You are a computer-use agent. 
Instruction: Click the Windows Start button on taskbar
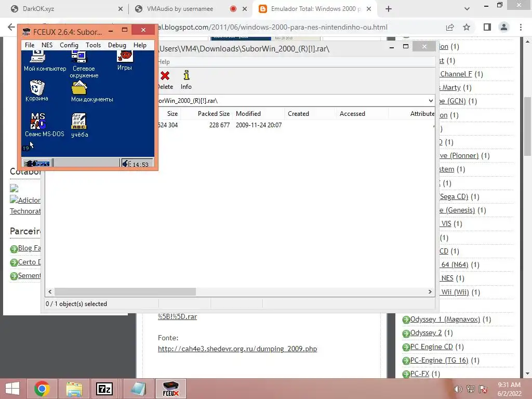(x=12, y=389)
